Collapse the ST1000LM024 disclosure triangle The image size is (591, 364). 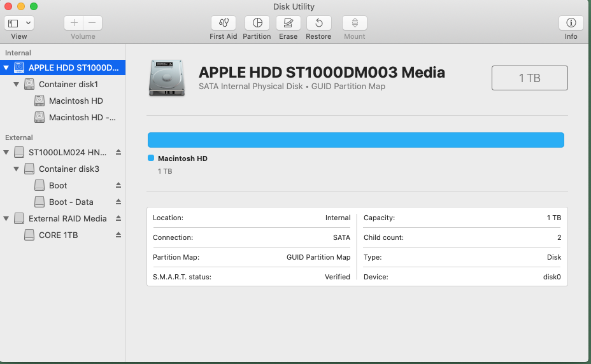(x=6, y=152)
